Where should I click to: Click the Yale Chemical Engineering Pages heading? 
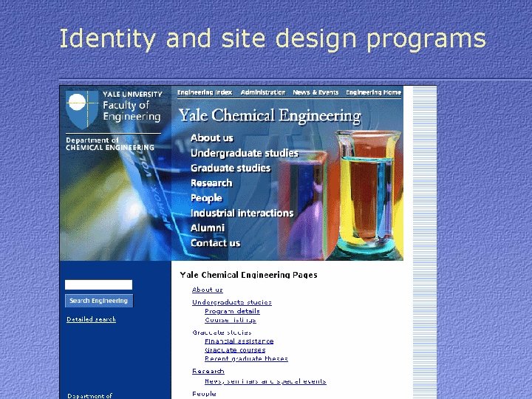[248, 275]
